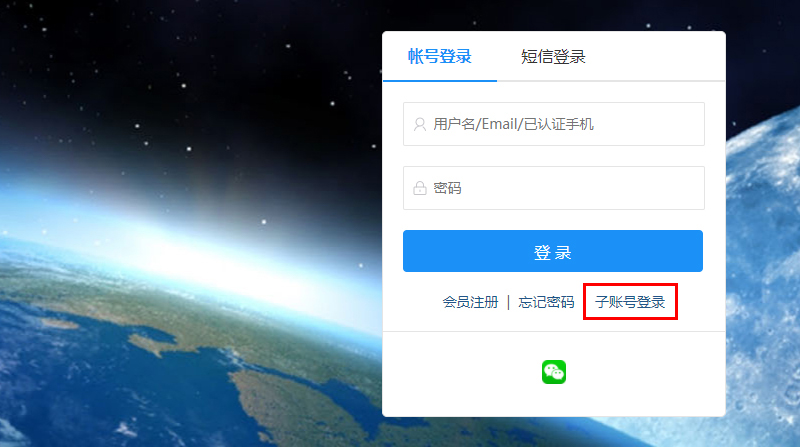Screen dimensions: 800x447
Task: Click the blue 登录 button
Action: (553, 251)
